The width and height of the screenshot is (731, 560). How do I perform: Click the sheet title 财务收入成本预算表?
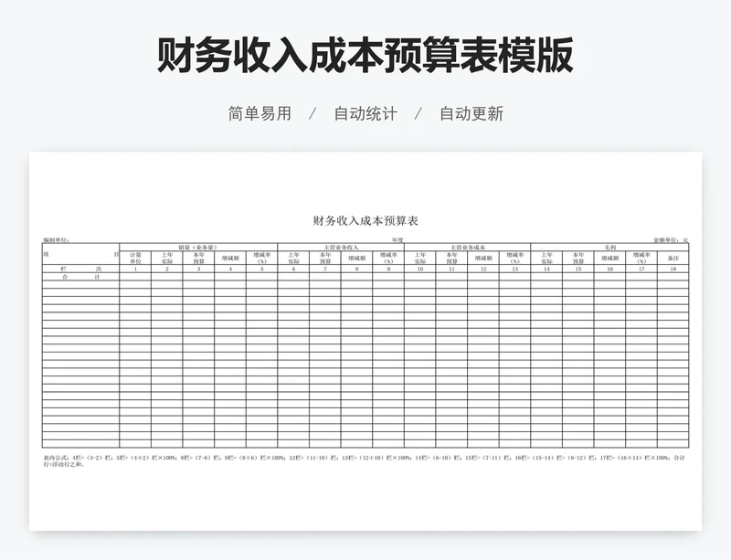pyautogui.click(x=365, y=220)
